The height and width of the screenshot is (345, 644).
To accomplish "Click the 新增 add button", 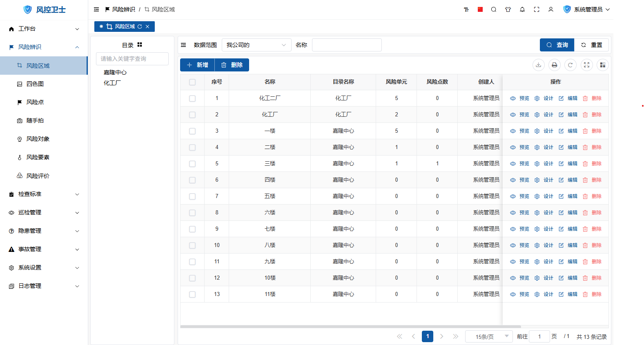I will [x=197, y=65].
